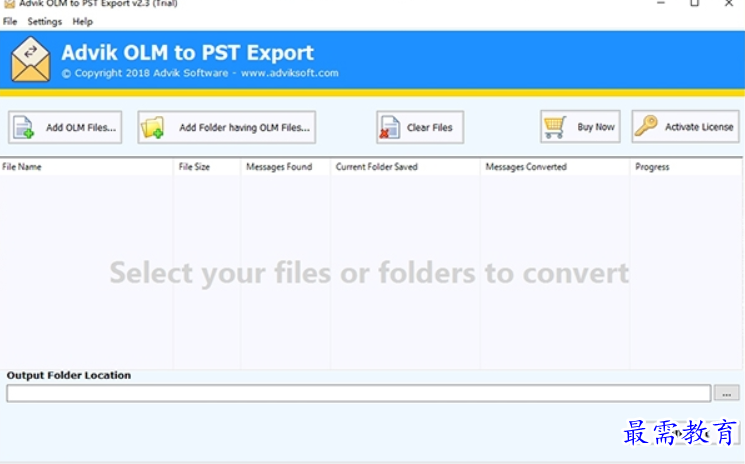The image size is (745, 464).
Task: Minimize the Advik OLM to PST window
Action: [x=660, y=3]
